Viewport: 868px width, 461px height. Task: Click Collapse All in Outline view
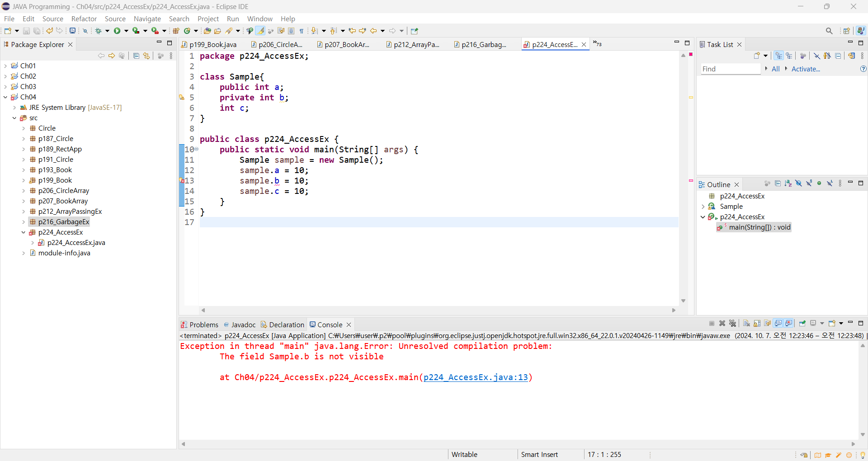778,183
